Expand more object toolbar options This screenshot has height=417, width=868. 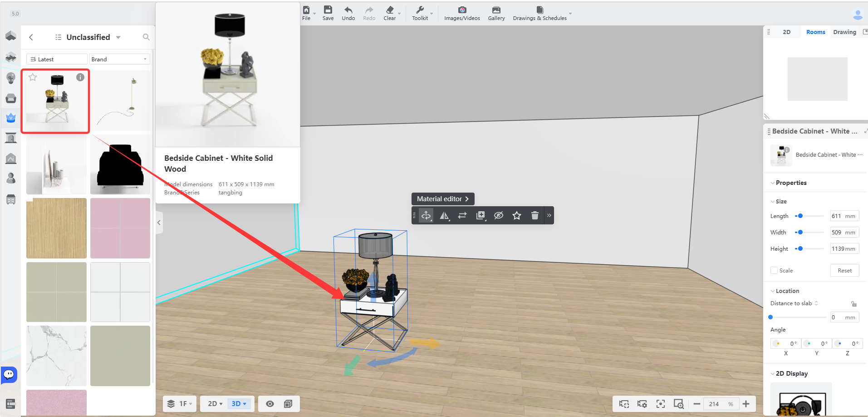tap(549, 215)
